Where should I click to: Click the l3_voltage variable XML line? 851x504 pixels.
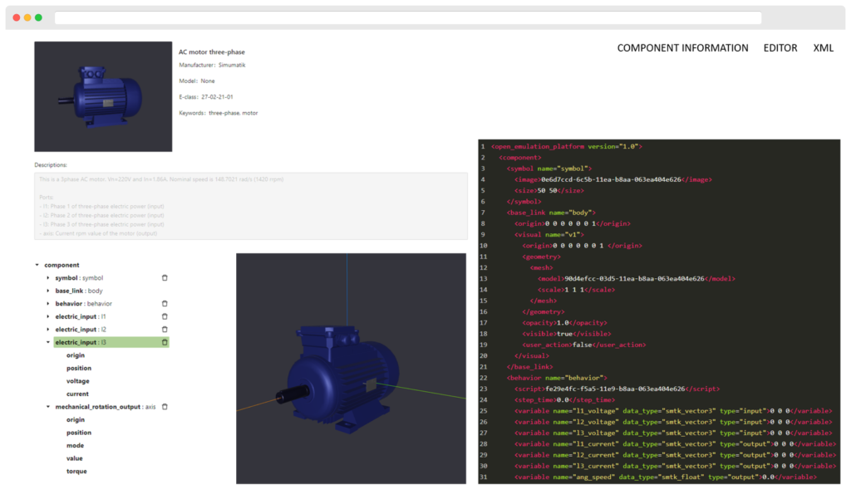673,433
